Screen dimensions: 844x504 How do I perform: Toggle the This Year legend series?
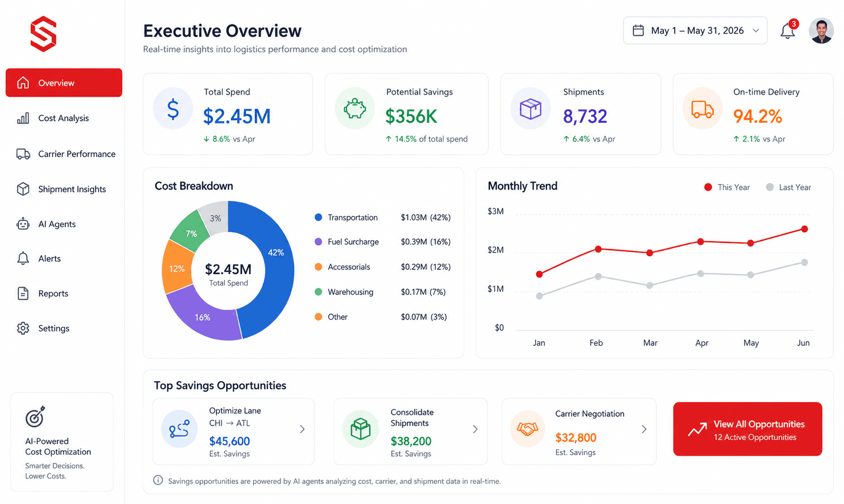tap(726, 187)
